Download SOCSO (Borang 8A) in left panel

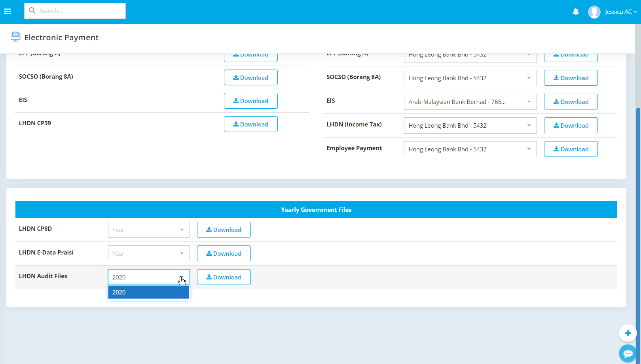tap(250, 77)
